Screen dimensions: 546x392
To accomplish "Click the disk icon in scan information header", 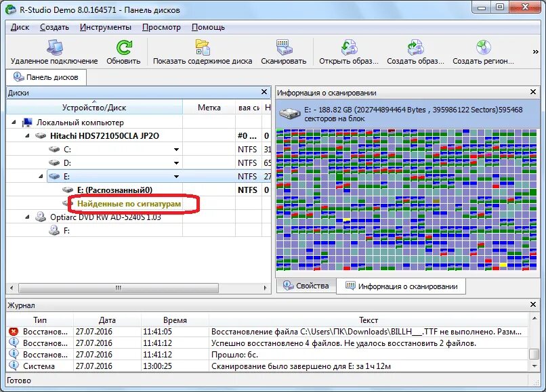I will (x=290, y=113).
